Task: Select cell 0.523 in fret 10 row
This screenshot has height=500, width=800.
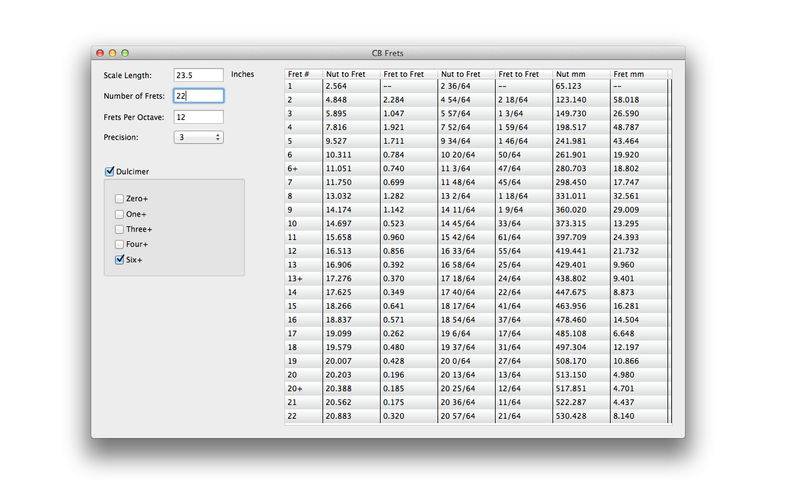Action: [x=409, y=224]
